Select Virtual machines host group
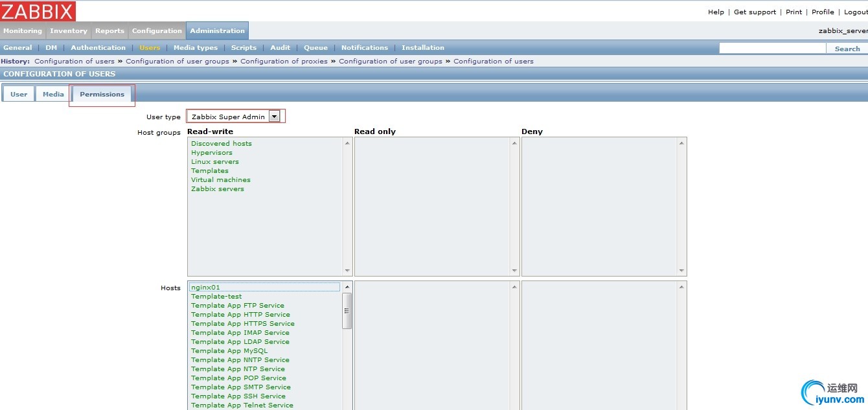868x410 pixels. pos(221,180)
